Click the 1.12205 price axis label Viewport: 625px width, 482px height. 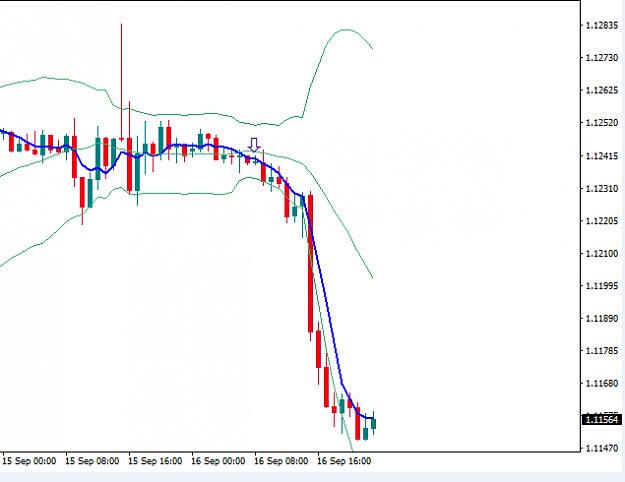point(601,221)
